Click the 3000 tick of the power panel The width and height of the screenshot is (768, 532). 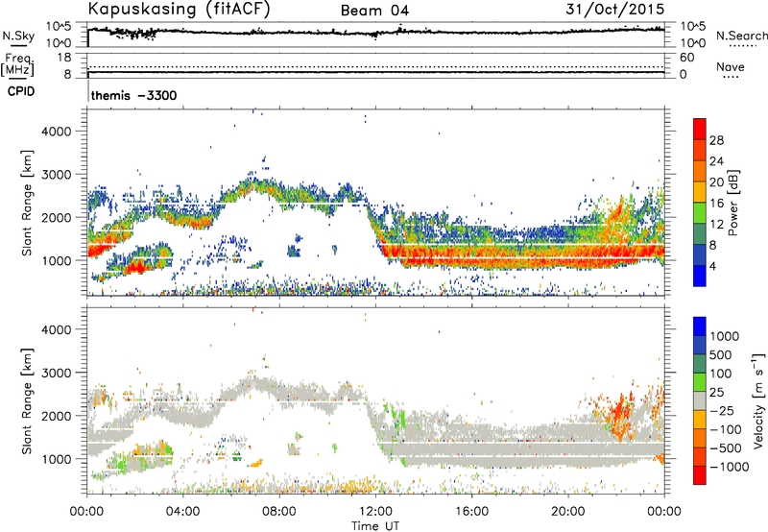[57, 175]
